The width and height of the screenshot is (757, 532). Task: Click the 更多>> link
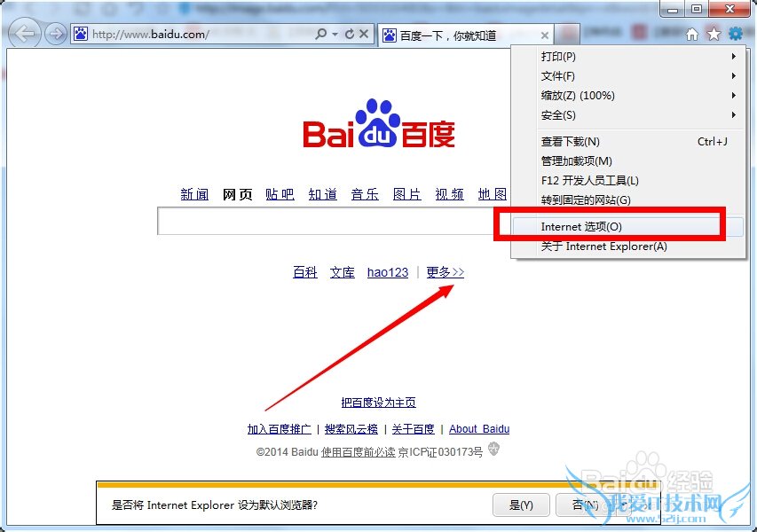(446, 272)
